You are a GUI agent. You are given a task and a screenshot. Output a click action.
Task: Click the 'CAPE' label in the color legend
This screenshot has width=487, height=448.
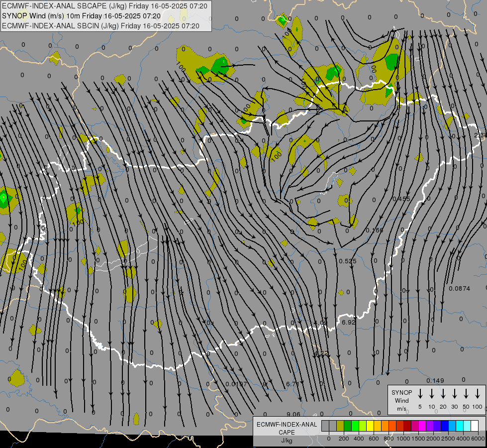click(x=287, y=433)
